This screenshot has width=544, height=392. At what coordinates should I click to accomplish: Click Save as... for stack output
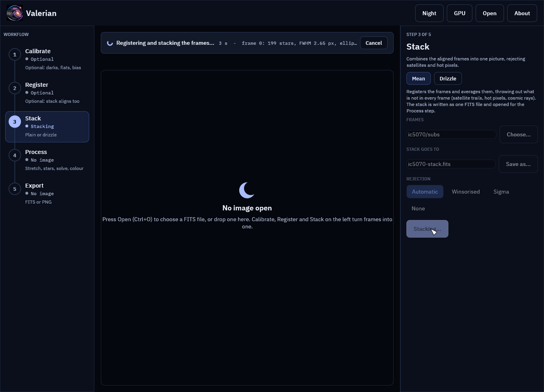coord(518,164)
